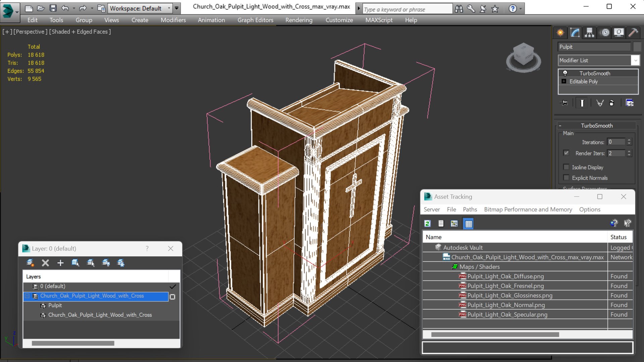644x362 pixels.
Task: Open the Hierarchy command panel tab
Action: (589, 33)
